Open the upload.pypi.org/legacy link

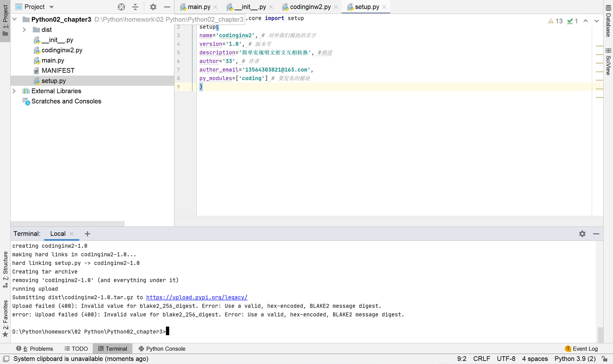(197, 297)
